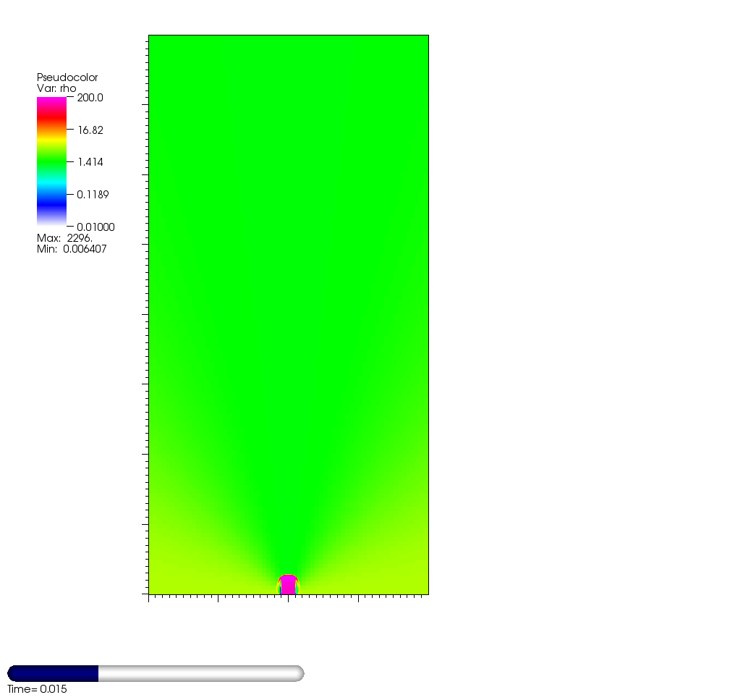Click the legend value '16.82'
Viewport: 743px width, 700px height.
tap(90, 130)
